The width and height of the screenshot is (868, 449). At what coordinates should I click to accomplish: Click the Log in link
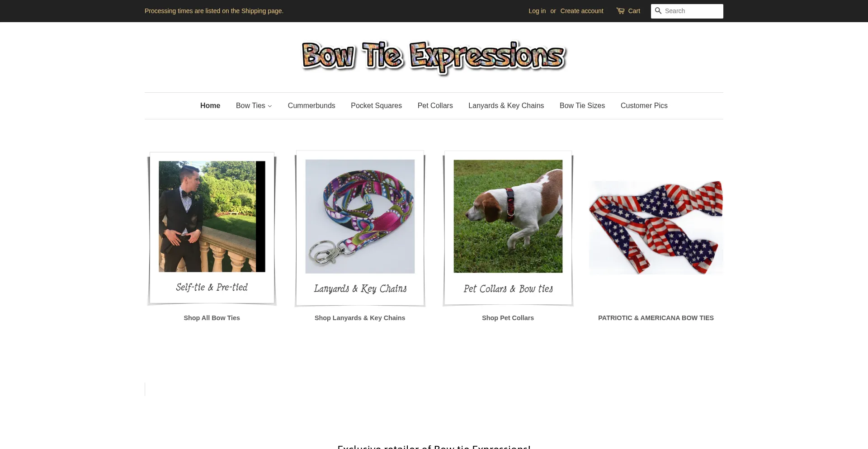(537, 11)
